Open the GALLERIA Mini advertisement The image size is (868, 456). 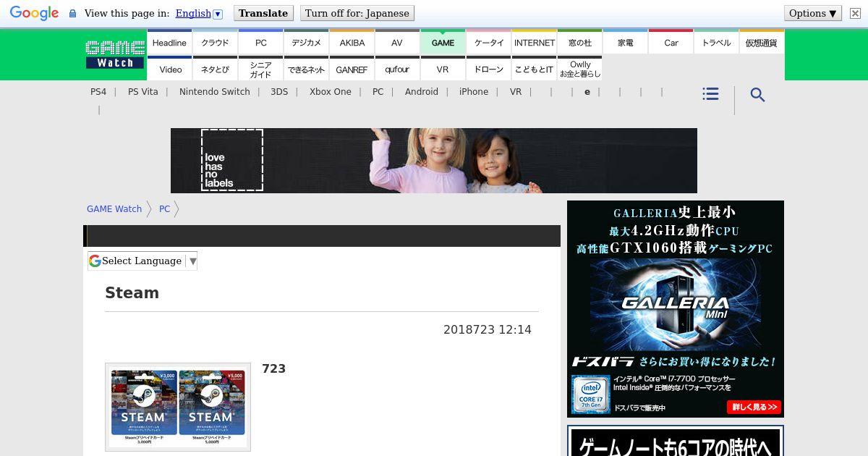point(676,309)
